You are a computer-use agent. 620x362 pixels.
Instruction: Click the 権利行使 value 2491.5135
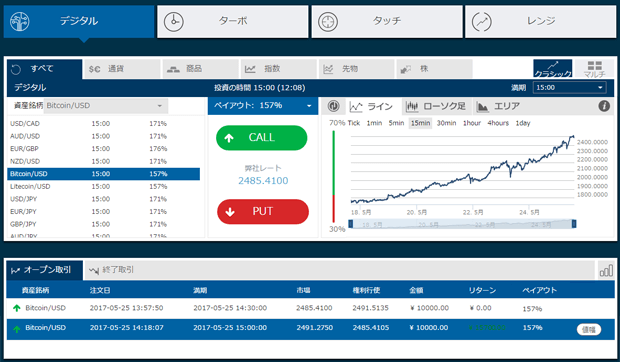coord(370,308)
